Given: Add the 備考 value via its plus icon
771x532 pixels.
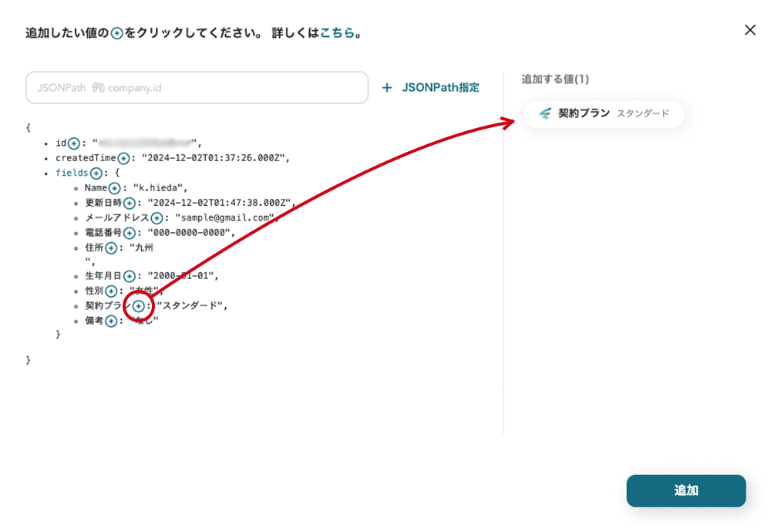Looking at the screenshot, I should (x=111, y=321).
